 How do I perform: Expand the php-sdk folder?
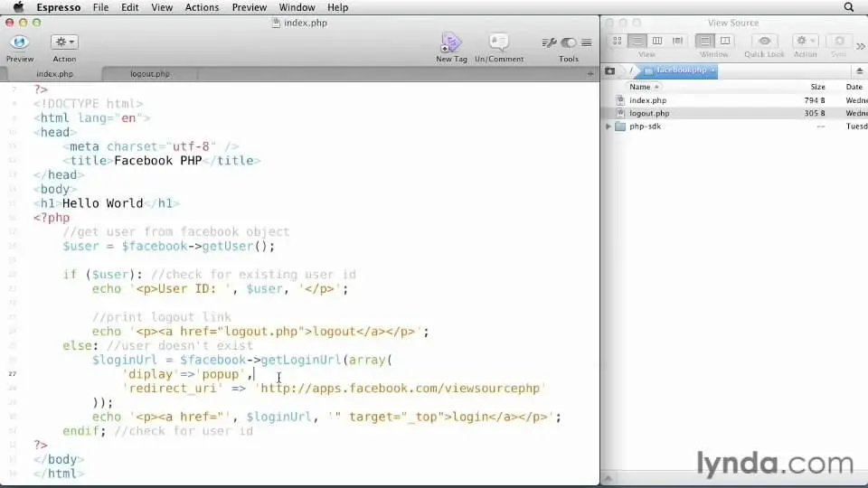point(609,127)
